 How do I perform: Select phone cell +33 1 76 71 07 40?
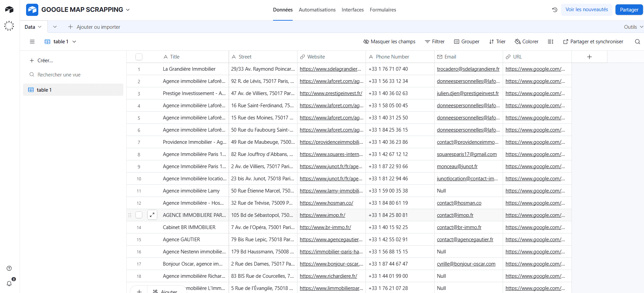(400, 69)
